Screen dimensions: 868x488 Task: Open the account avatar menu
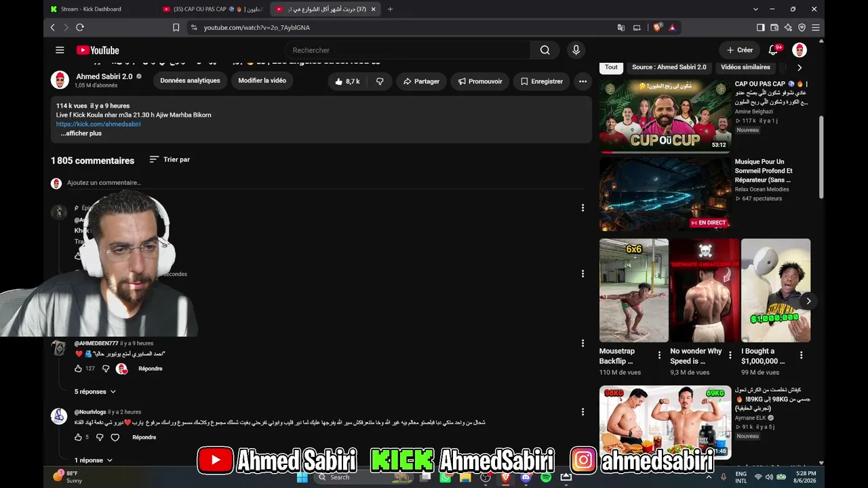tap(800, 50)
